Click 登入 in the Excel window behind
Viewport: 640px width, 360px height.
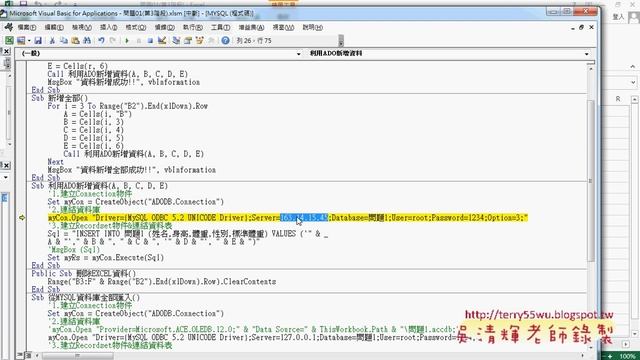(x=618, y=17)
